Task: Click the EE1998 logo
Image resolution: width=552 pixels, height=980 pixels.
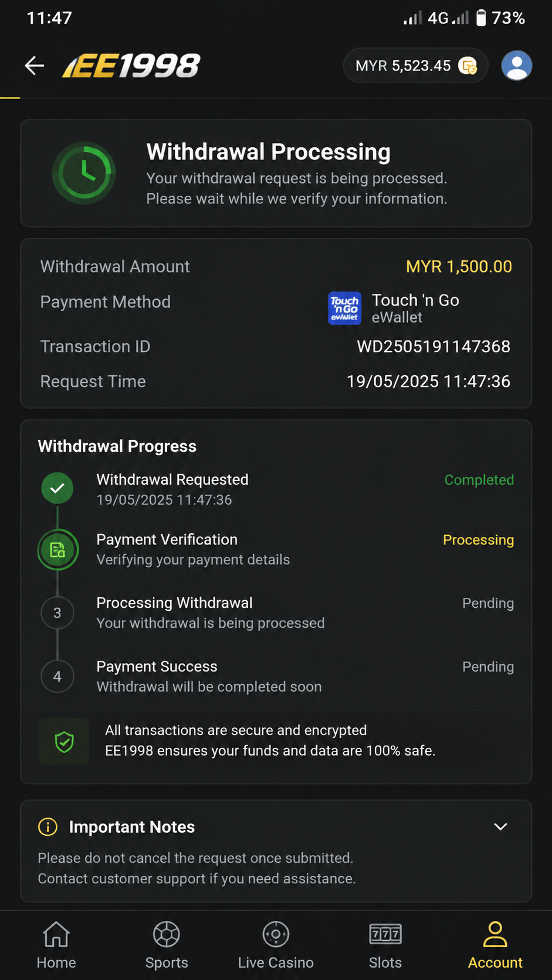Action: coord(131,66)
